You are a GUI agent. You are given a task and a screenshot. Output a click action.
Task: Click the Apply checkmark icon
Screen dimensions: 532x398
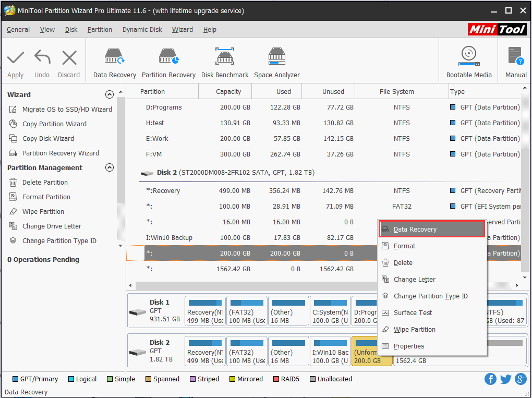(x=16, y=58)
